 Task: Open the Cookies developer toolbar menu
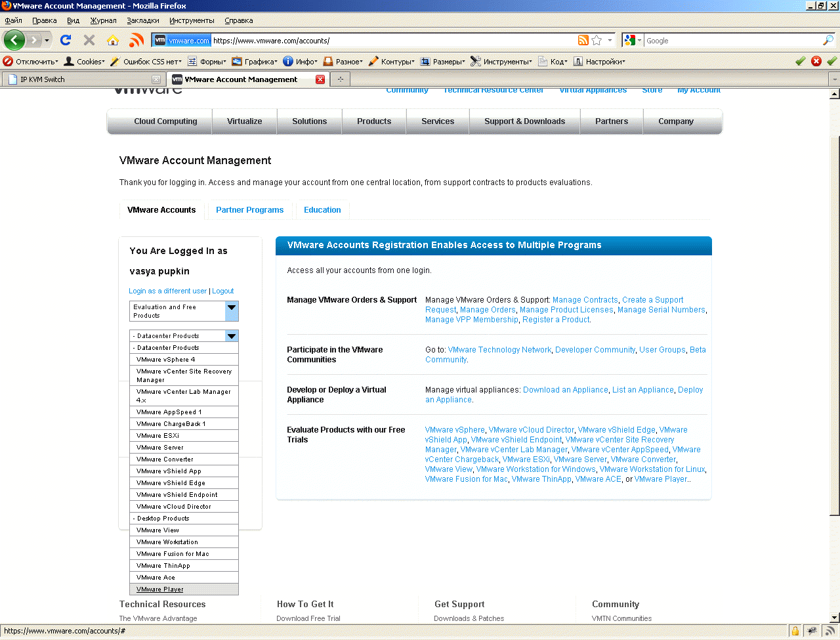[85, 61]
